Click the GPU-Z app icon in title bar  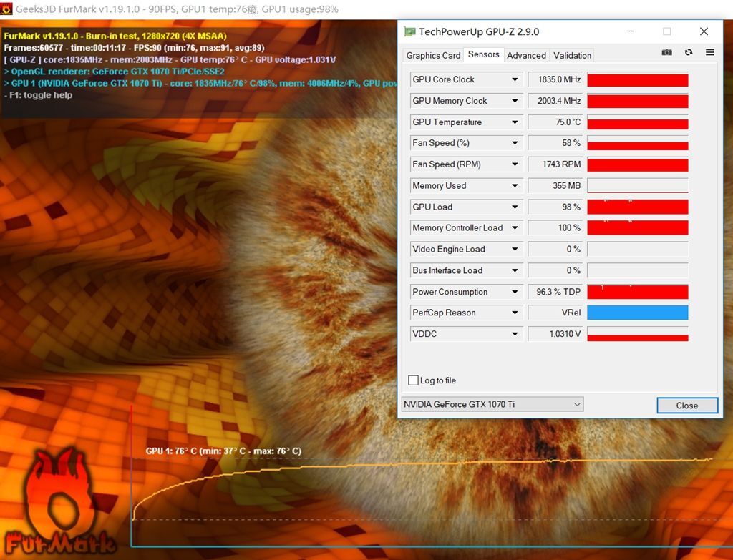pyautogui.click(x=409, y=31)
